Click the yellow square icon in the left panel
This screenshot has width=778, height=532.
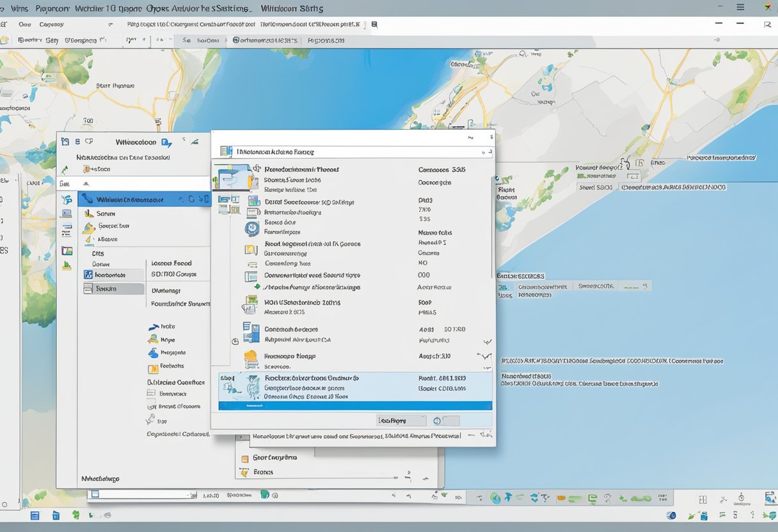click(153, 368)
